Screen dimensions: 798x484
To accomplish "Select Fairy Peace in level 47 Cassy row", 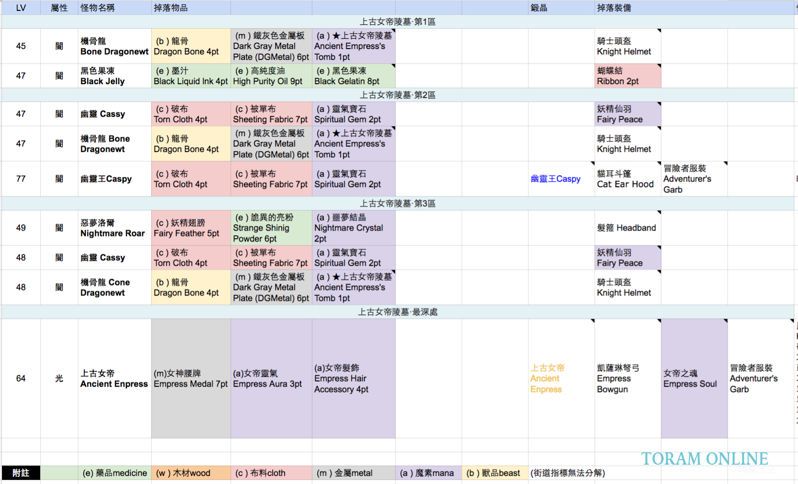I will click(x=628, y=114).
